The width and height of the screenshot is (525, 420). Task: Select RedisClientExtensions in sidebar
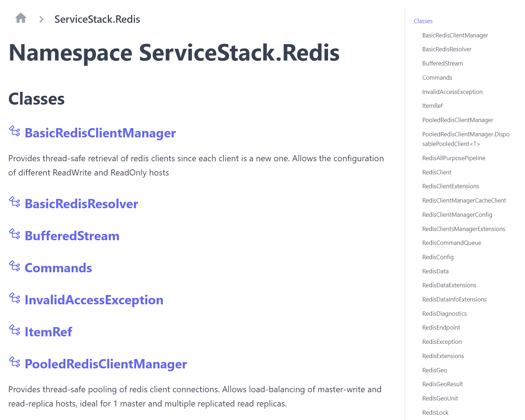(x=450, y=186)
